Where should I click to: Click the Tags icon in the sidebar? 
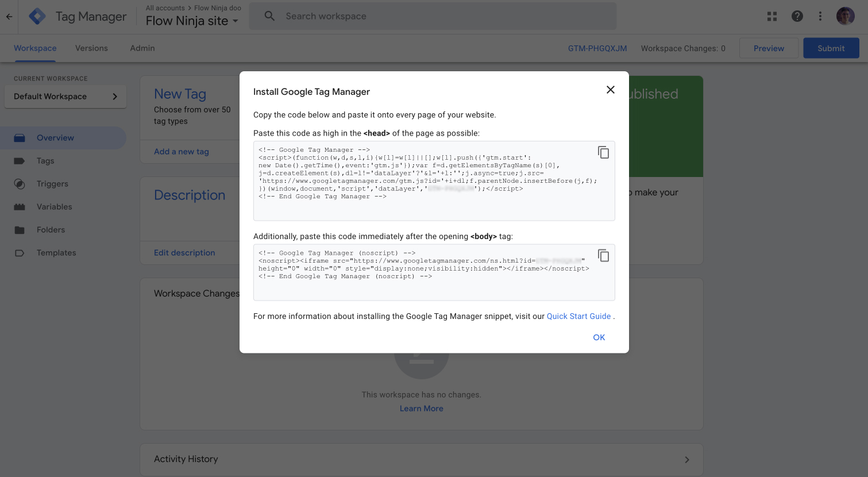click(x=20, y=161)
